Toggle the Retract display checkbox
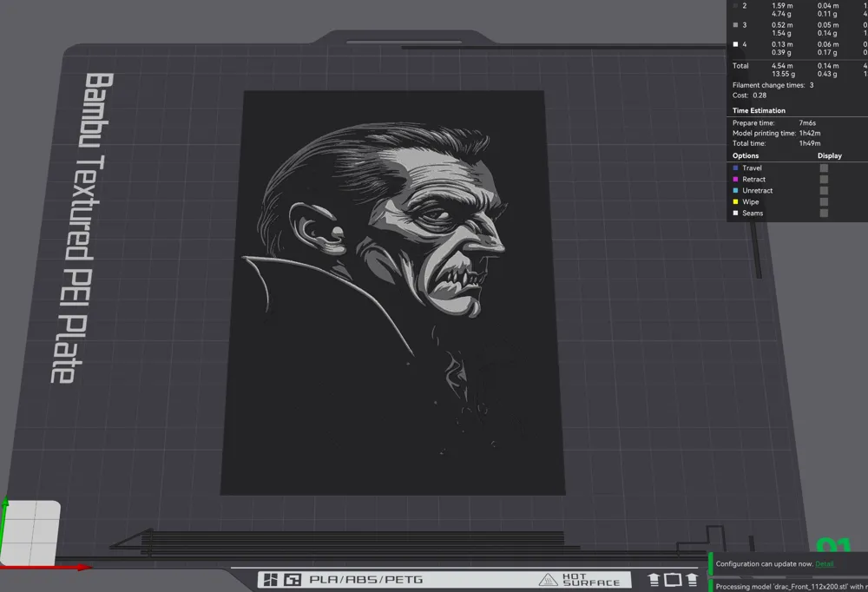This screenshot has height=592, width=868. pyautogui.click(x=824, y=180)
